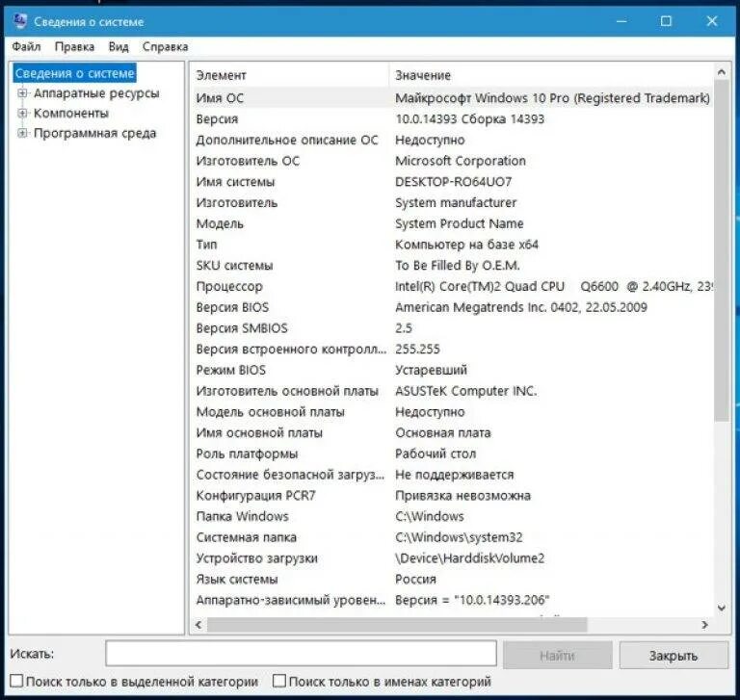740x700 pixels.
Task: Select the Имя ОС row
Action: point(453,98)
